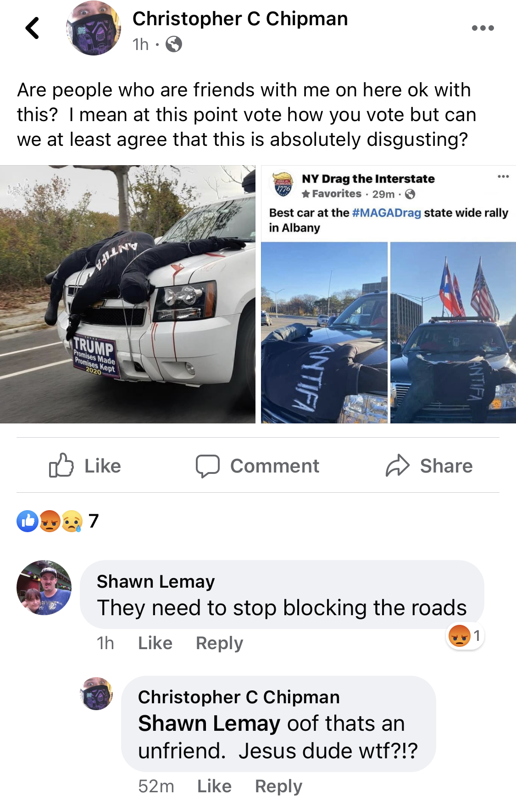Open the post options three-dot menu
The image size is (516, 812).
coord(483,28)
